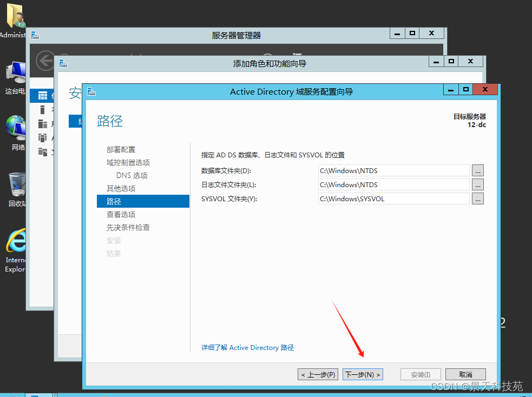The height and width of the screenshot is (397, 532).
Task: Maximize the 添加角色和功能向导 window
Action: tap(451, 61)
